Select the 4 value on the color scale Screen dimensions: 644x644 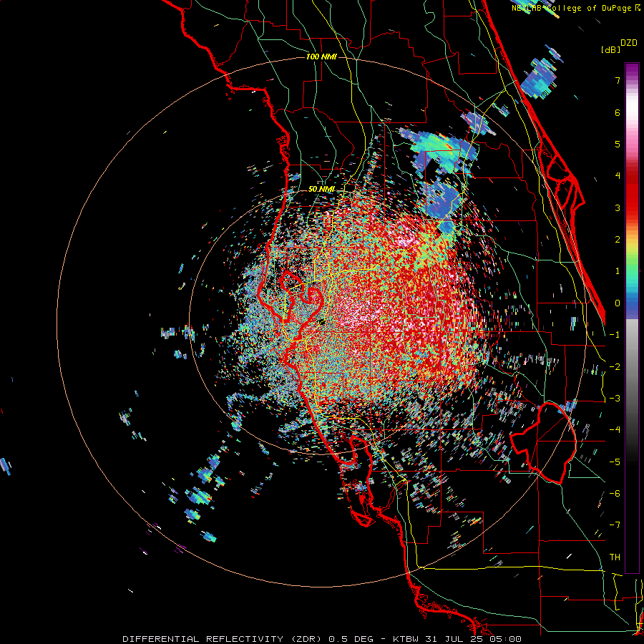click(618, 176)
